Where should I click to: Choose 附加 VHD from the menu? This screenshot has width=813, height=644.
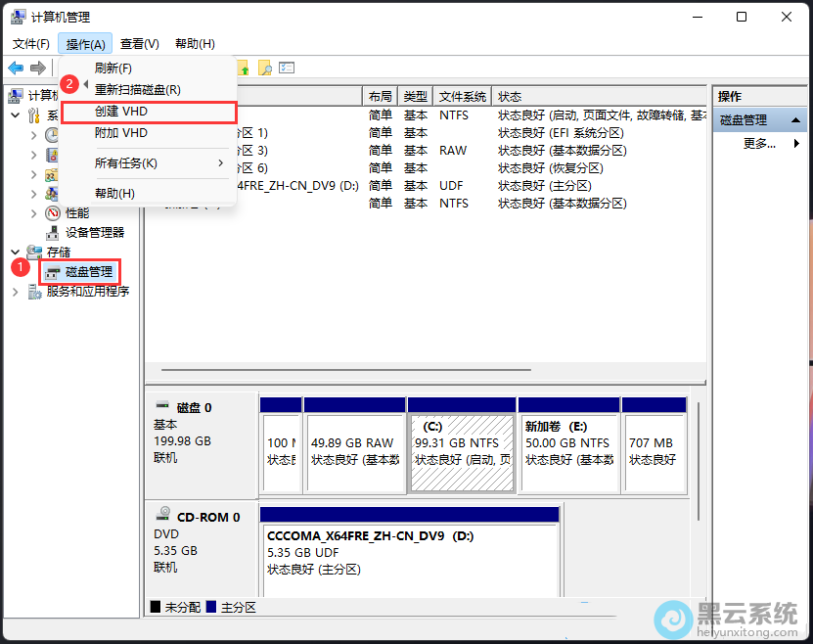point(121,132)
